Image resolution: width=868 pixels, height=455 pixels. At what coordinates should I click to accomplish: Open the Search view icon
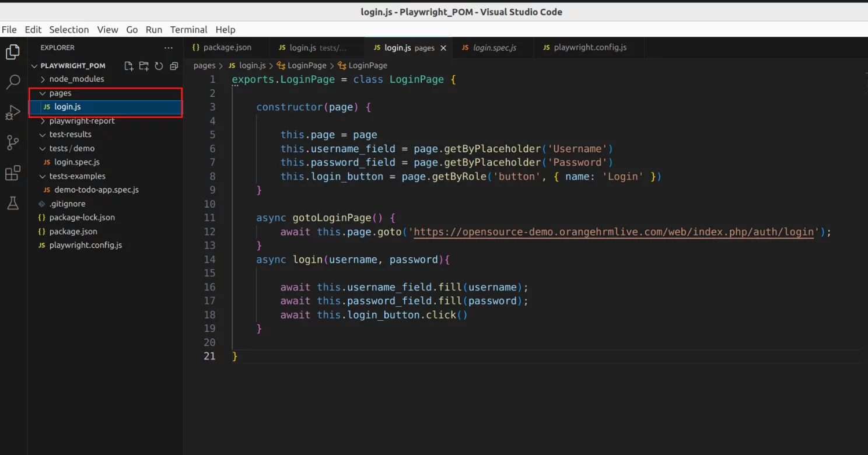[13, 82]
